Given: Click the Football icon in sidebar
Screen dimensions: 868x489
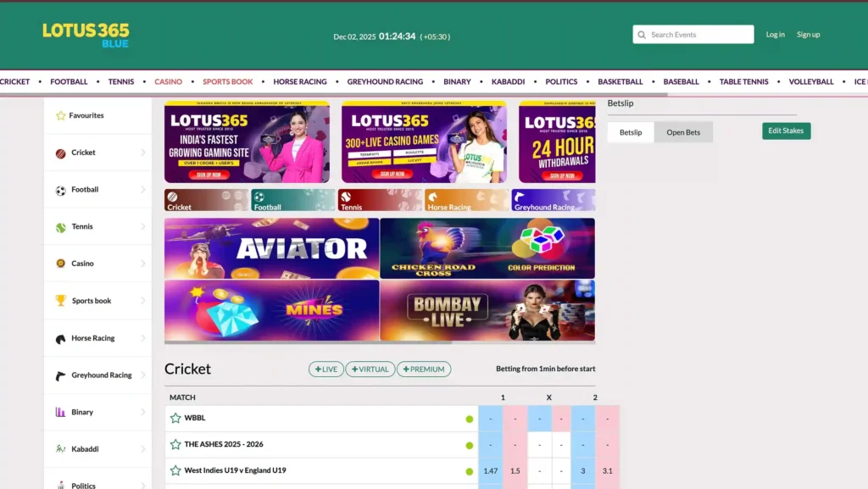Looking at the screenshot, I should 60,191.
